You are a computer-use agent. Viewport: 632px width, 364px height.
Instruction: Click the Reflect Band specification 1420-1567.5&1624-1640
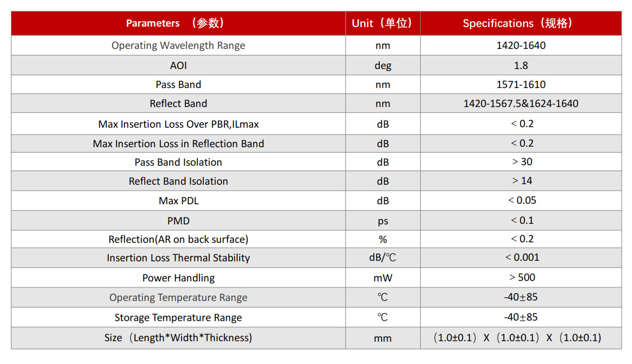click(521, 104)
